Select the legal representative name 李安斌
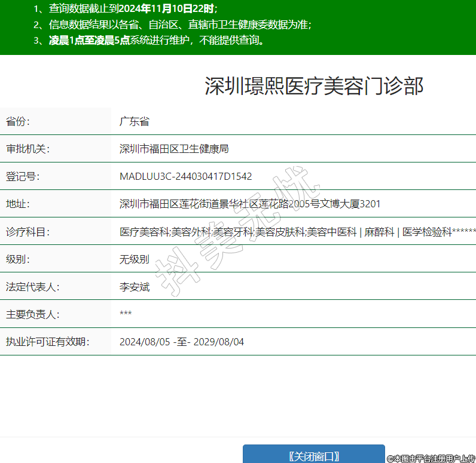The width and height of the screenshot is (476, 463). [x=134, y=287]
